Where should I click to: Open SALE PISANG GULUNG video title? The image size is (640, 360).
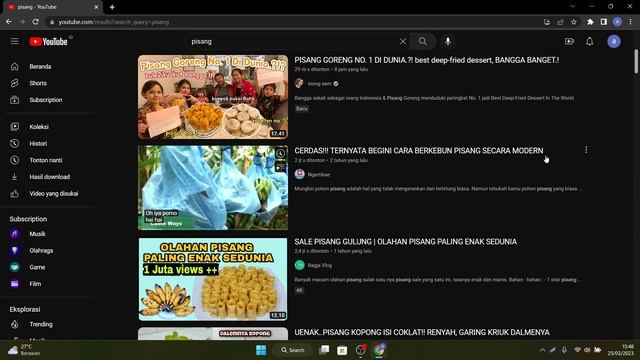(x=405, y=242)
